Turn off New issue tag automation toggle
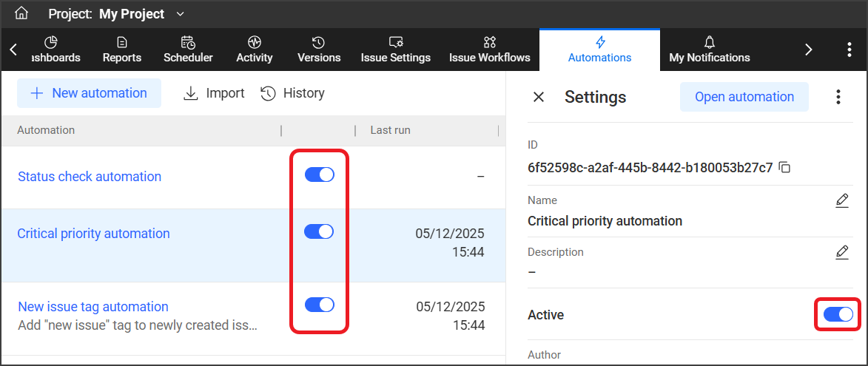The image size is (868, 366). click(320, 305)
